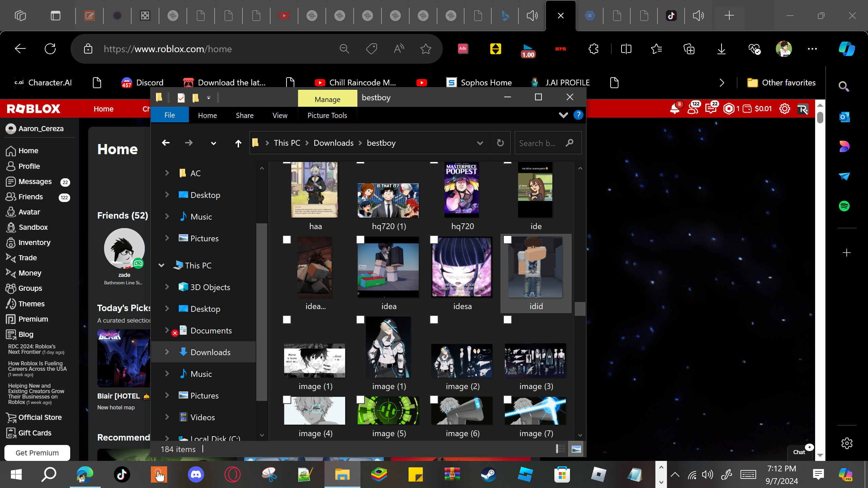Screen dimensions: 868x488
Task: Open Roblox settings gear icon
Action: point(784,109)
